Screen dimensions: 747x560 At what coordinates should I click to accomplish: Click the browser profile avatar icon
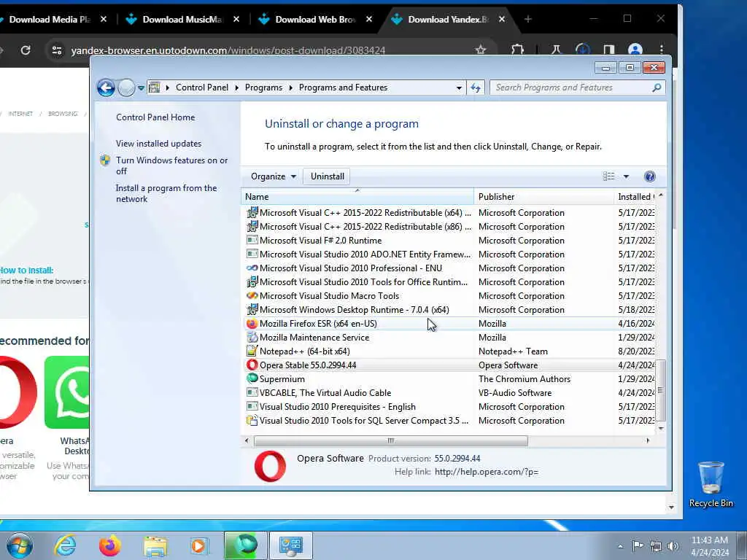[635, 50]
